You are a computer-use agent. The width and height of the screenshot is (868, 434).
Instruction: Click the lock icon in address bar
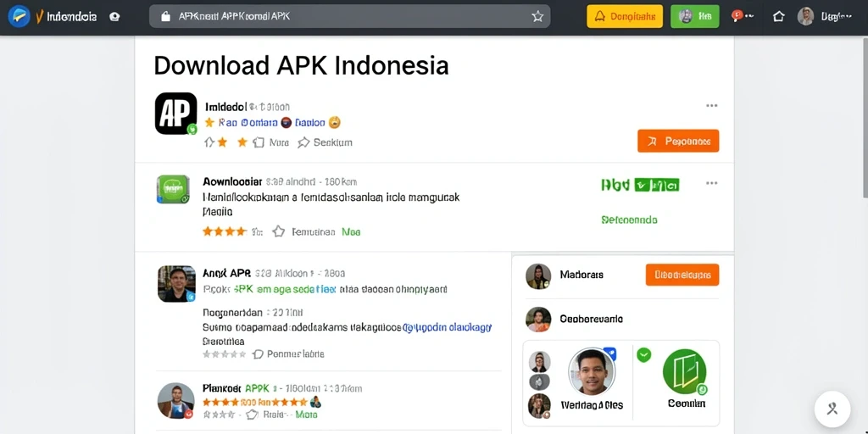165,17
